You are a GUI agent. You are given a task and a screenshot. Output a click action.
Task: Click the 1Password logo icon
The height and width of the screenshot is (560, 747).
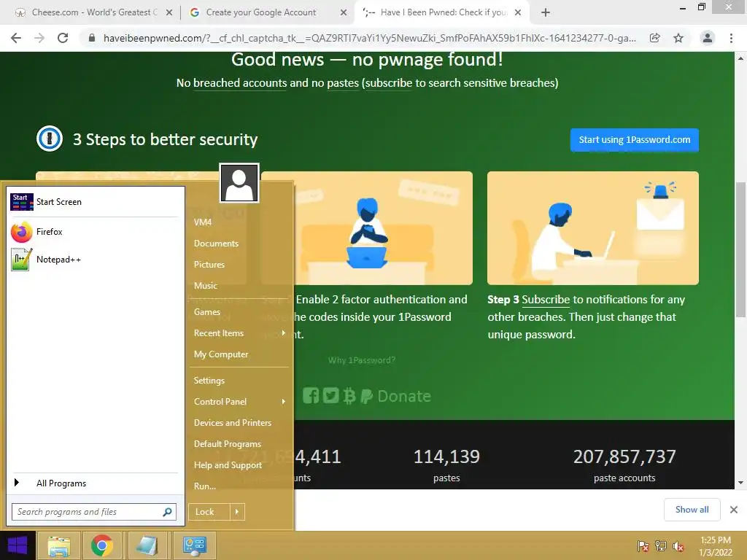[x=50, y=139]
